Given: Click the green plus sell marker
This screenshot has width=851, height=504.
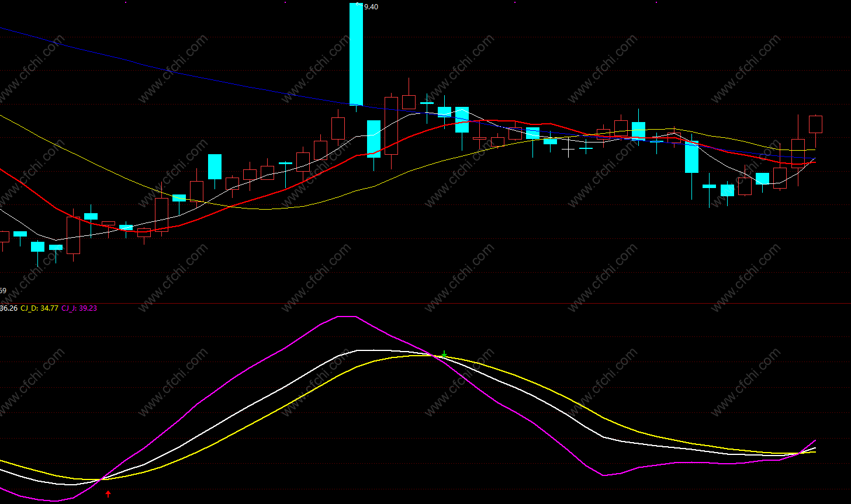Looking at the screenshot, I should click(x=444, y=354).
